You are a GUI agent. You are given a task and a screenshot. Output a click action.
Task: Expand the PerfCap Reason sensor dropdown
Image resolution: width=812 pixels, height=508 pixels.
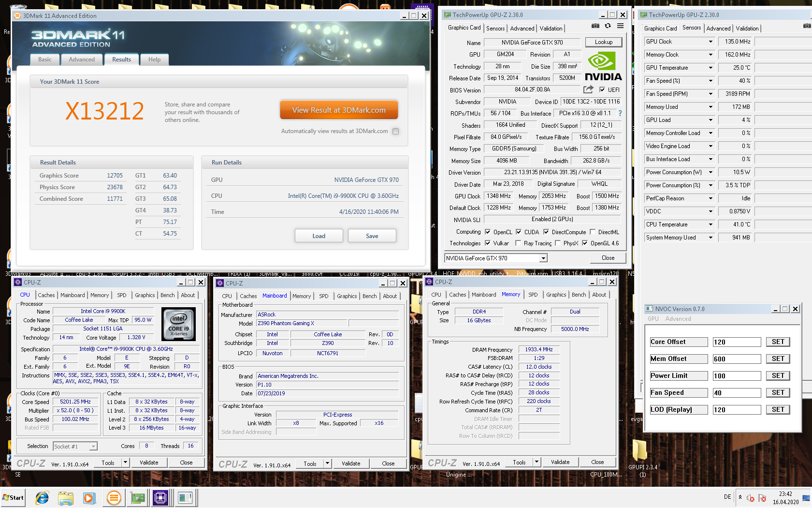point(710,198)
